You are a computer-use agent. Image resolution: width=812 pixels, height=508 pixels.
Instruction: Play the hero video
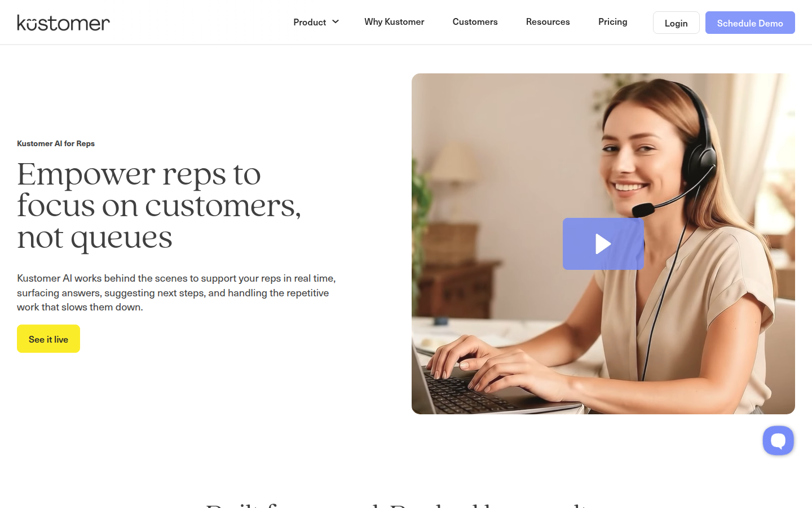[603, 244]
